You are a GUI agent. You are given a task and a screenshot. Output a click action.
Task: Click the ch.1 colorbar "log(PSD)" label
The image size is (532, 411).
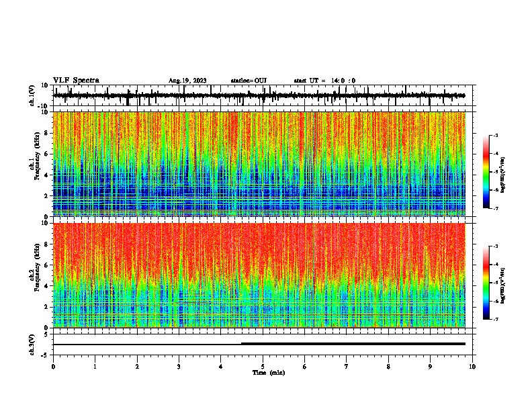click(503, 175)
